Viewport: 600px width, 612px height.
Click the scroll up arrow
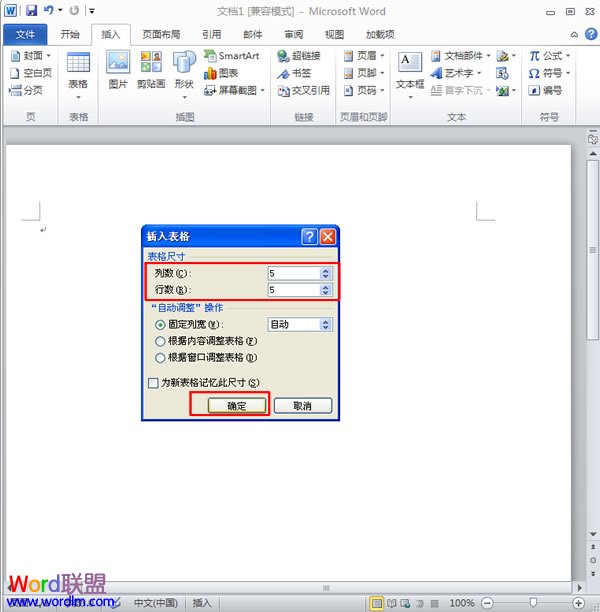(x=593, y=154)
